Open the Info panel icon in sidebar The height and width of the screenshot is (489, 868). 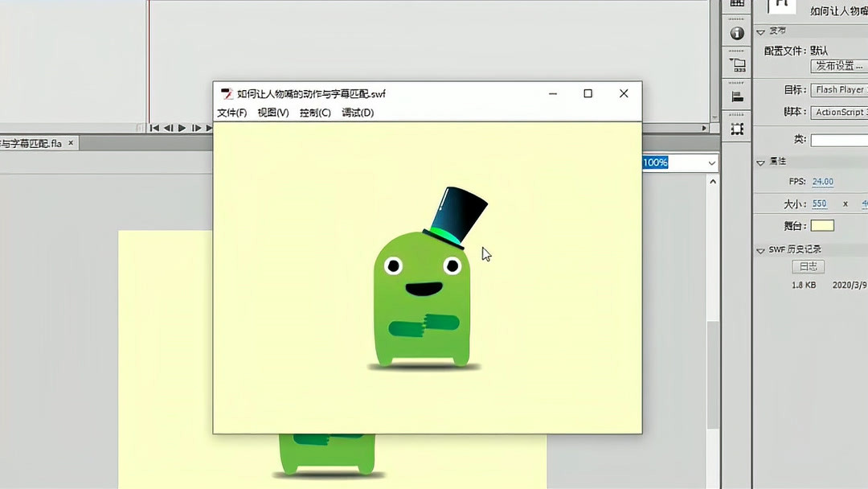point(737,33)
